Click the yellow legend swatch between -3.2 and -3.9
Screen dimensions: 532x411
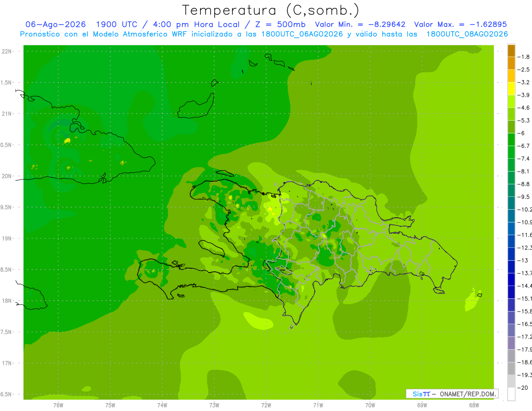pos(511,89)
